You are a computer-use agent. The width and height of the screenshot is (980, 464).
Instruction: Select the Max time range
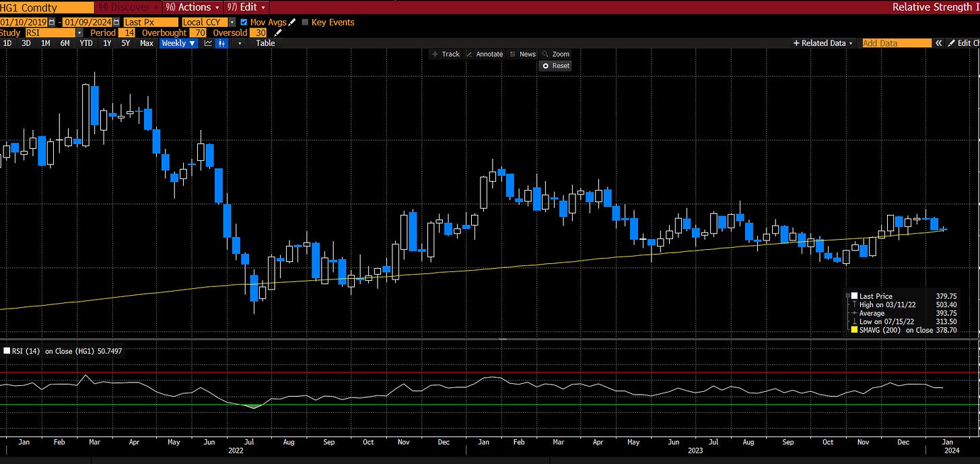tap(146, 43)
